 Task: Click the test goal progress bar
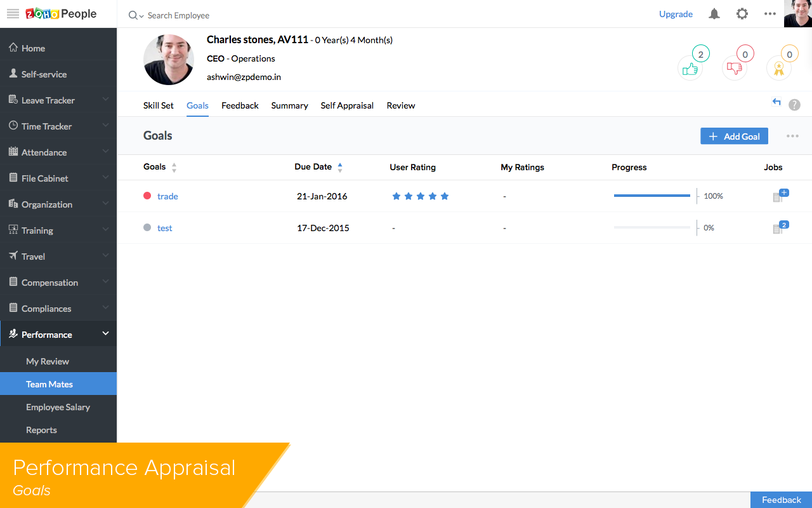coord(652,227)
